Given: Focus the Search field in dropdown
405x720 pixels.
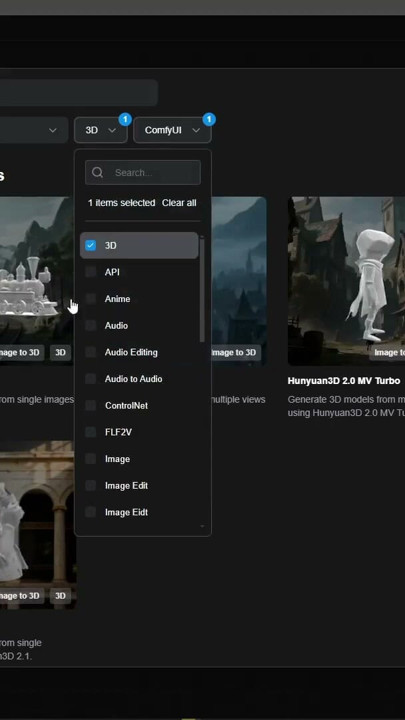Looking at the screenshot, I should [143, 173].
